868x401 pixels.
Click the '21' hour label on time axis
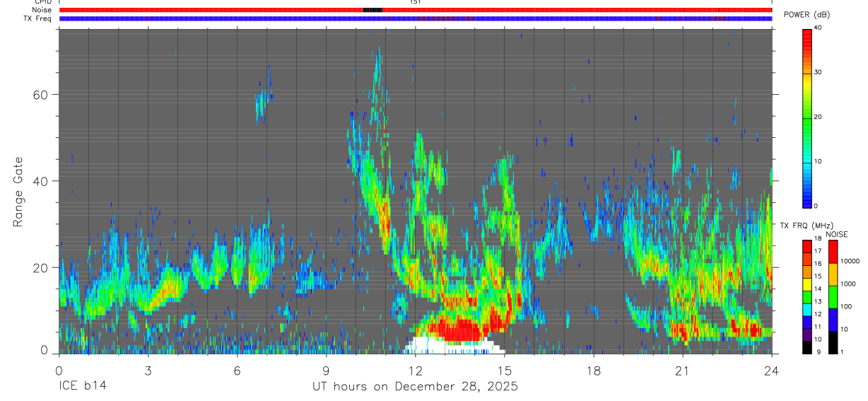coord(682,370)
